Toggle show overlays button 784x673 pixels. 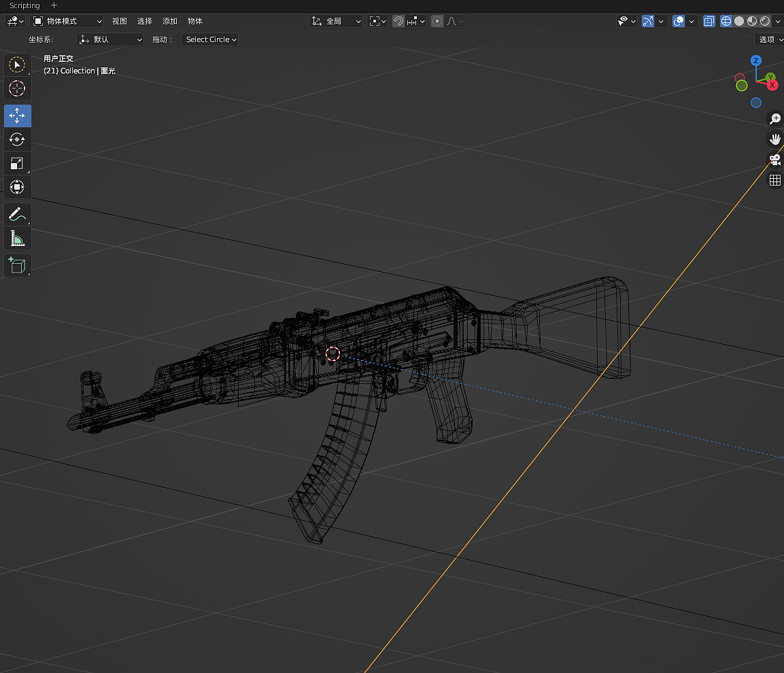tap(679, 21)
